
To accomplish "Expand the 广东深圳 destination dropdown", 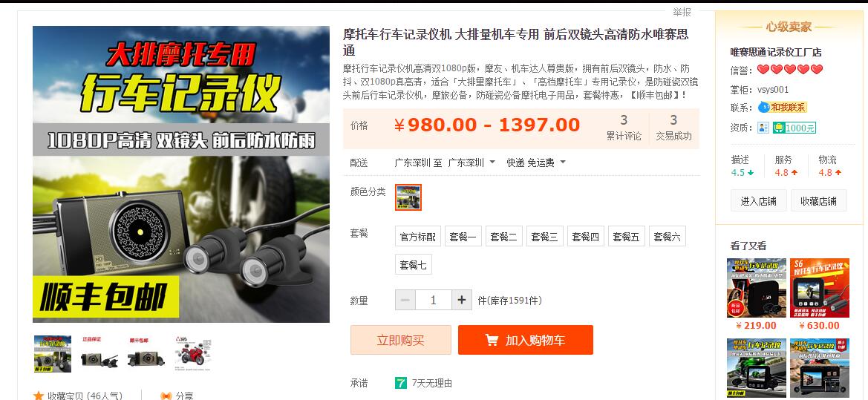I will [471, 163].
